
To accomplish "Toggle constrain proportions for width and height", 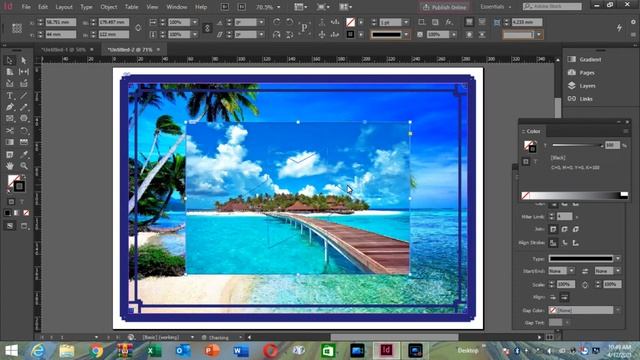I will tap(138, 28).
